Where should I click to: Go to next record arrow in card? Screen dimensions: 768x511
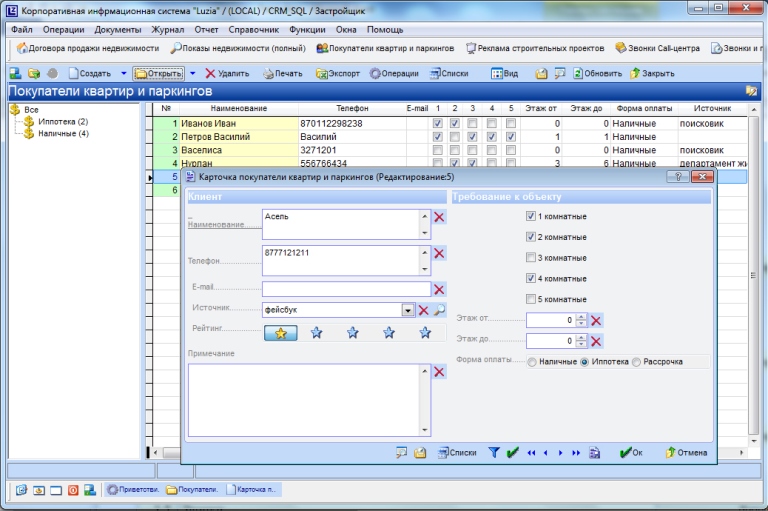(x=560, y=453)
